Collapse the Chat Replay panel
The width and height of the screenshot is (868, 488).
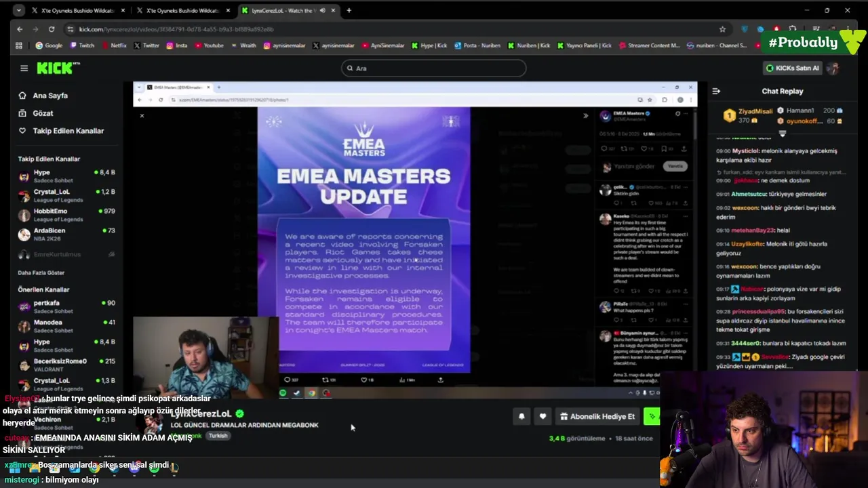tap(716, 91)
